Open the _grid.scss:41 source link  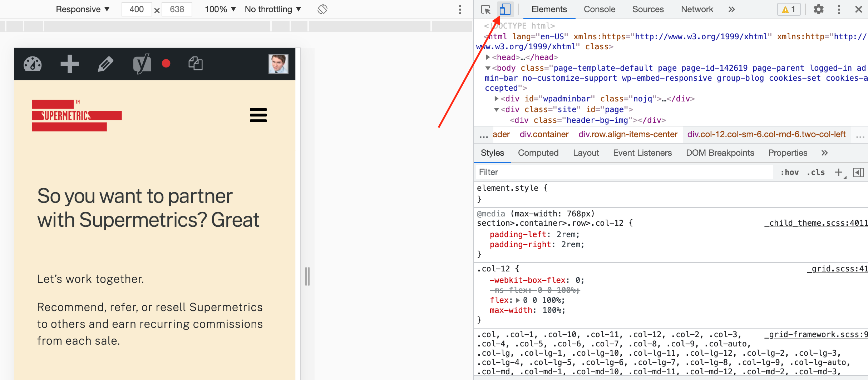coord(837,269)
